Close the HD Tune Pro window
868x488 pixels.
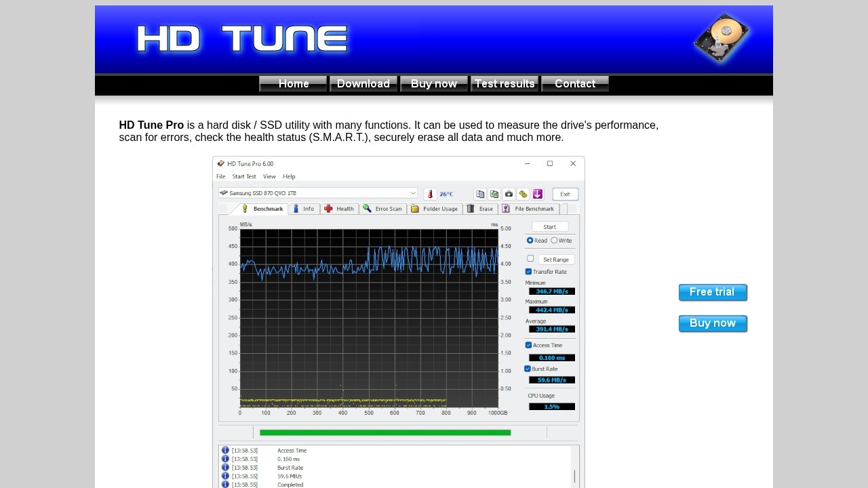point(573,163)
